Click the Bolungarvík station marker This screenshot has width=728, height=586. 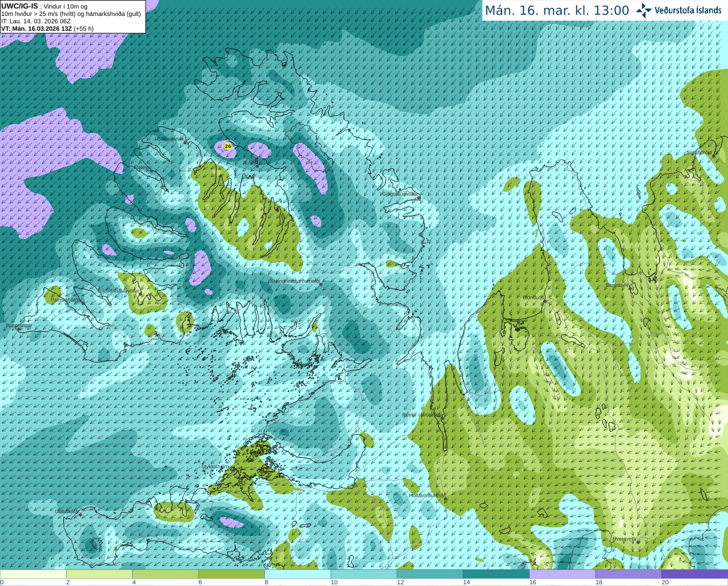[x=185, y=142]
